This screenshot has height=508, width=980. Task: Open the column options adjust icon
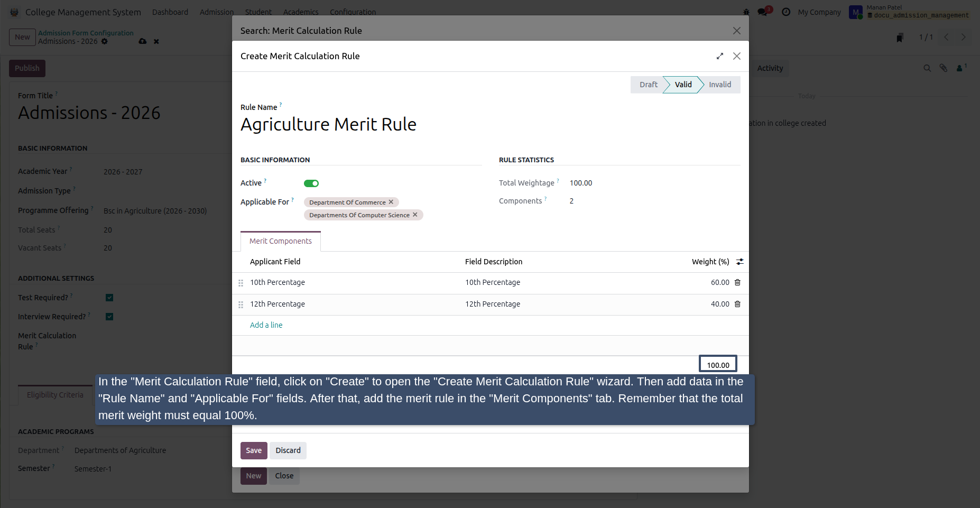click(740, 262)
